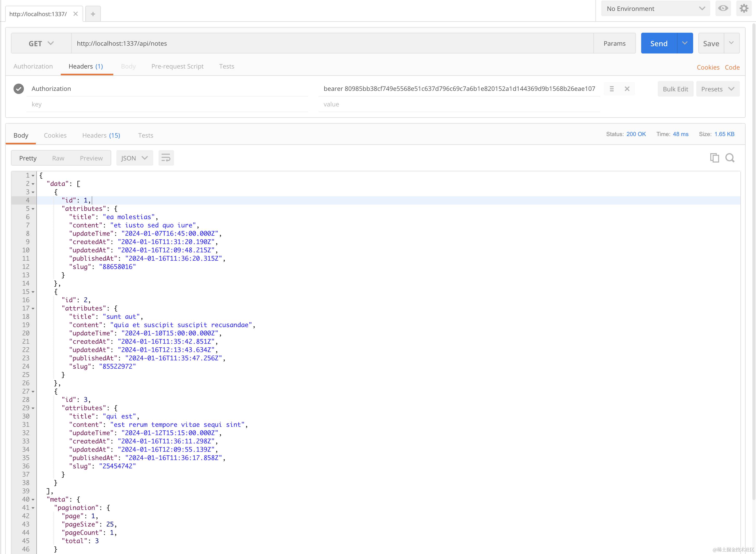Open the GET method dropdown
The image size is (756, 554).
pos(41,43)
